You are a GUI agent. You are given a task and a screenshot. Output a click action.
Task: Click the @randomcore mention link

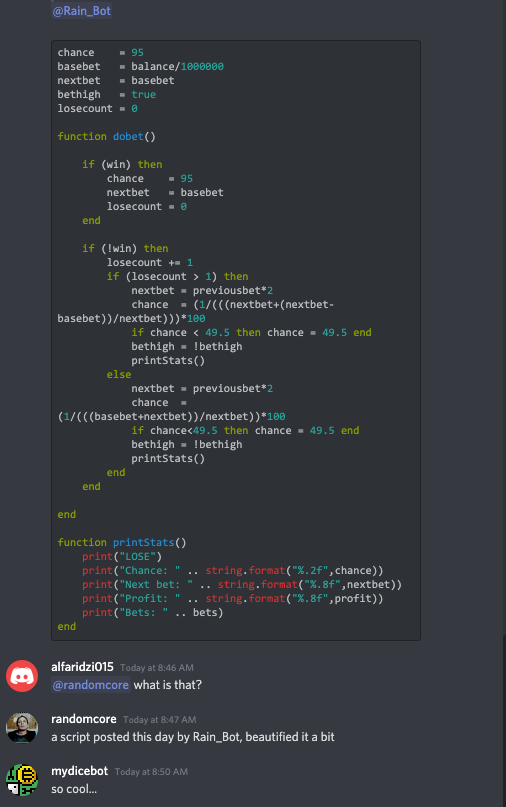tap(91, 685)
